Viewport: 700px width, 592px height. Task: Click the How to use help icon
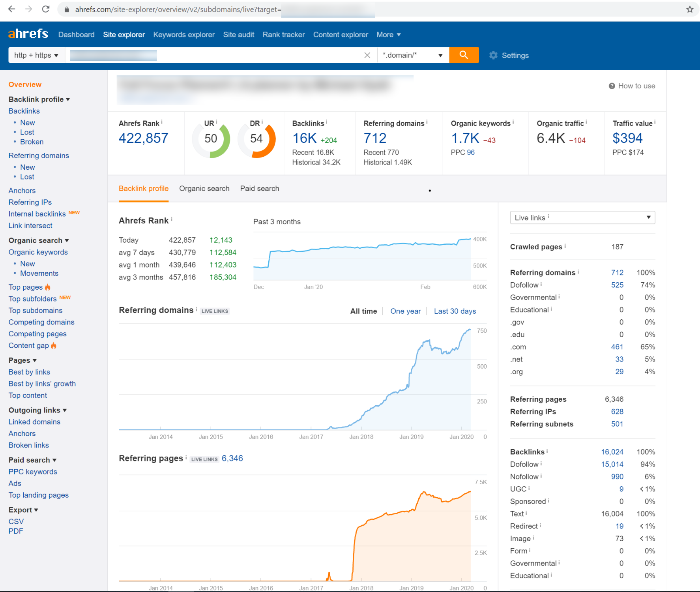pyautogui.click(x=612, y=86)
